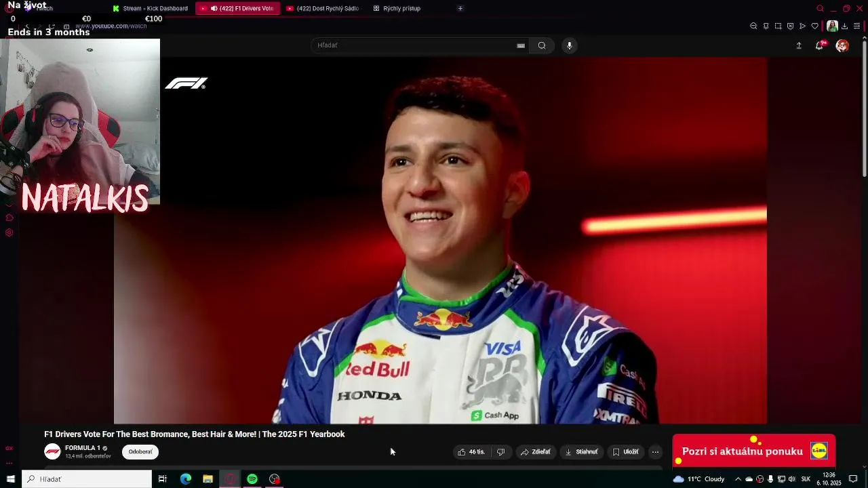
Task: Open Task View on taskbar
Action: click(x=163, y=479)
